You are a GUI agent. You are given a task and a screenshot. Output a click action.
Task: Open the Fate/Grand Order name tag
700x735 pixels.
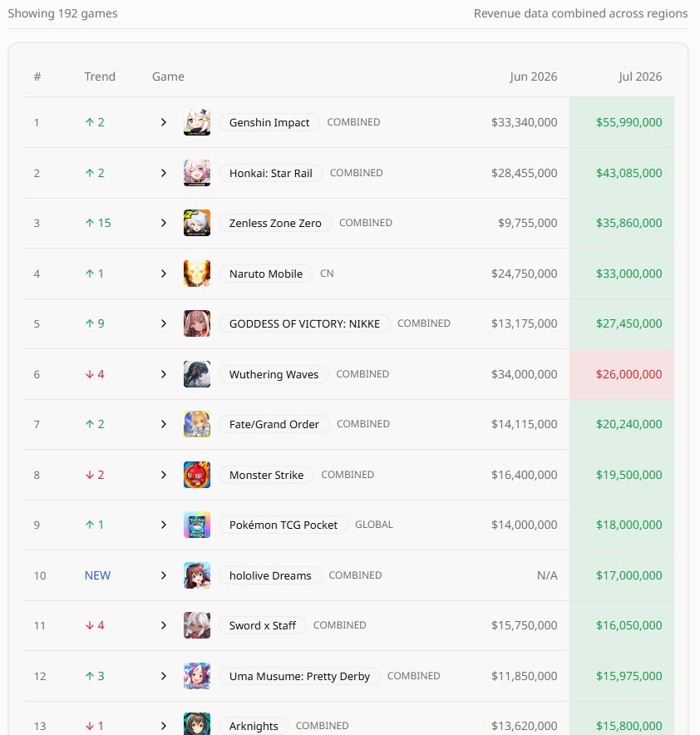pyautogui.click(x=274, y=424)
